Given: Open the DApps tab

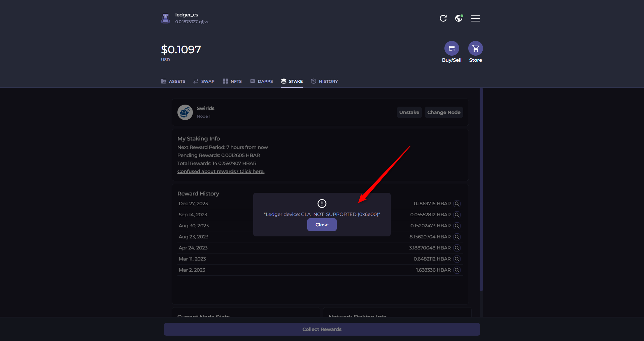Looking at the screenshot, I should pos(262,81).
